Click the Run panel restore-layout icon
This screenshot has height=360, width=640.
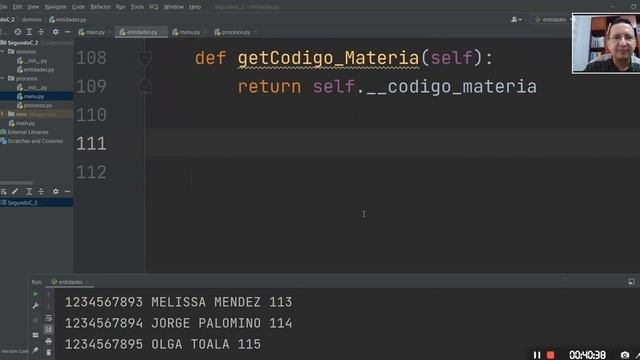tap(631, 282)
